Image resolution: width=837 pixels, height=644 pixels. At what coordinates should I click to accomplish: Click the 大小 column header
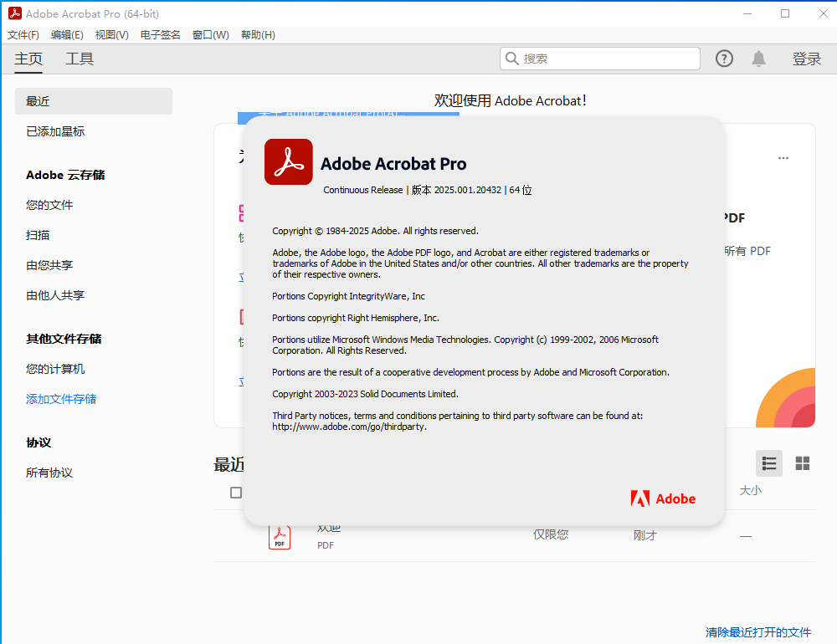click(x=751, y=490)
